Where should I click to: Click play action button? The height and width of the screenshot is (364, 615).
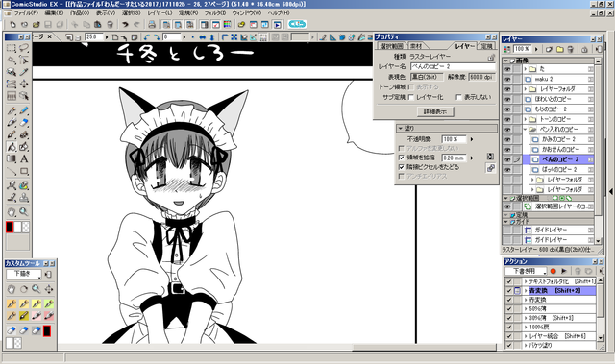[564, 271]
